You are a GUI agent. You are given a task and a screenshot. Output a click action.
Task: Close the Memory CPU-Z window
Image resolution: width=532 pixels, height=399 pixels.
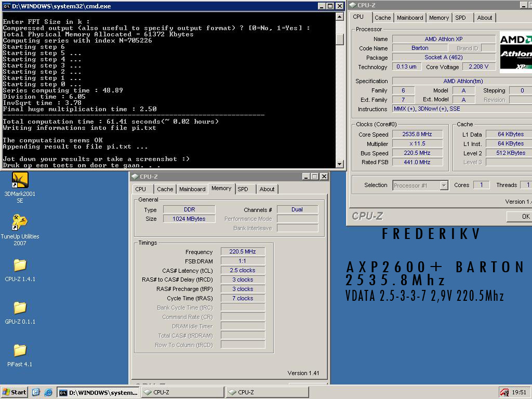click(324, 177)
